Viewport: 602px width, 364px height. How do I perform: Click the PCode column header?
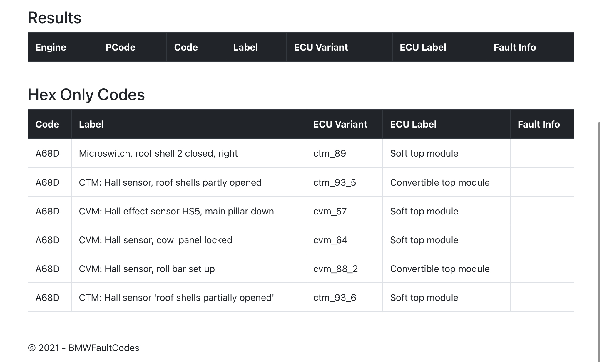pyautogui.click(x=120, y=47)
